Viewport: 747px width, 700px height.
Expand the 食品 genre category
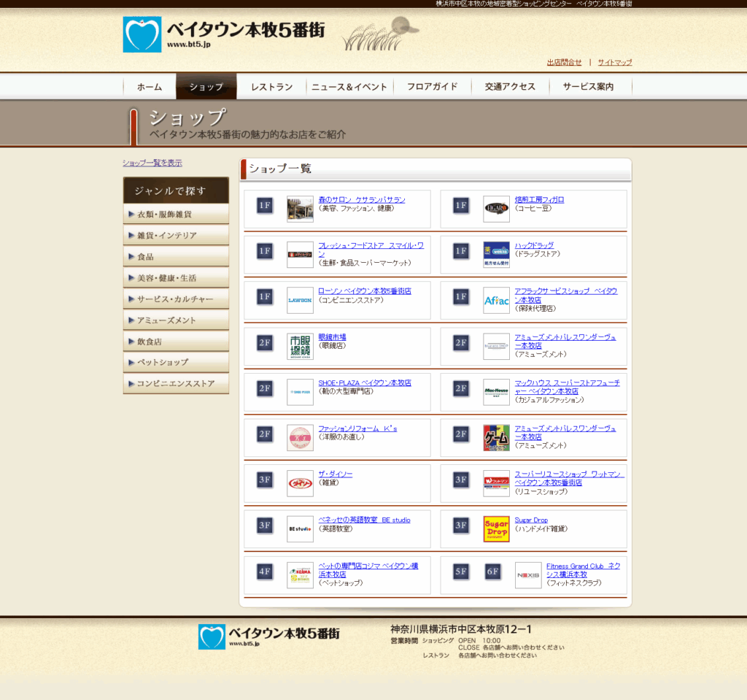[x=176, y=257]
